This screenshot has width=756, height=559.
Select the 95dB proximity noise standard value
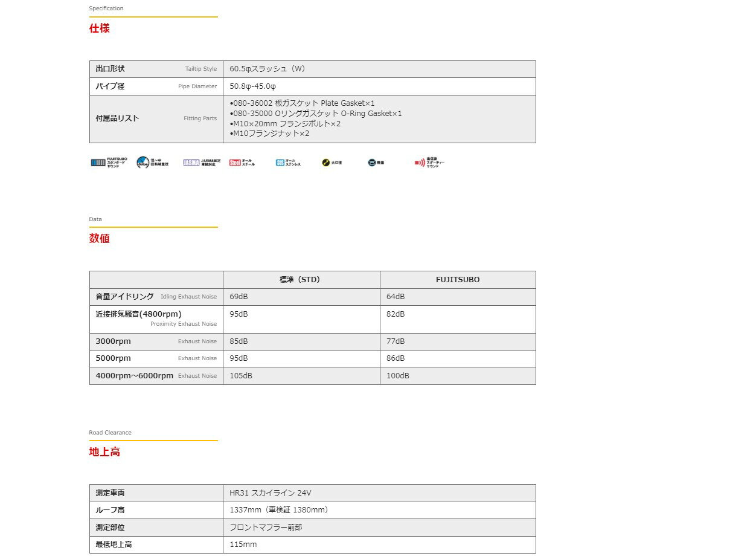click(239, 314)
